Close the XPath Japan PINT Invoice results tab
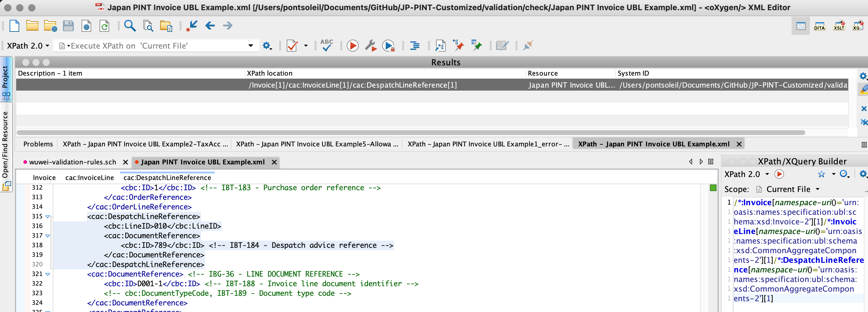 pyautogui.click(x=739, y=144)
